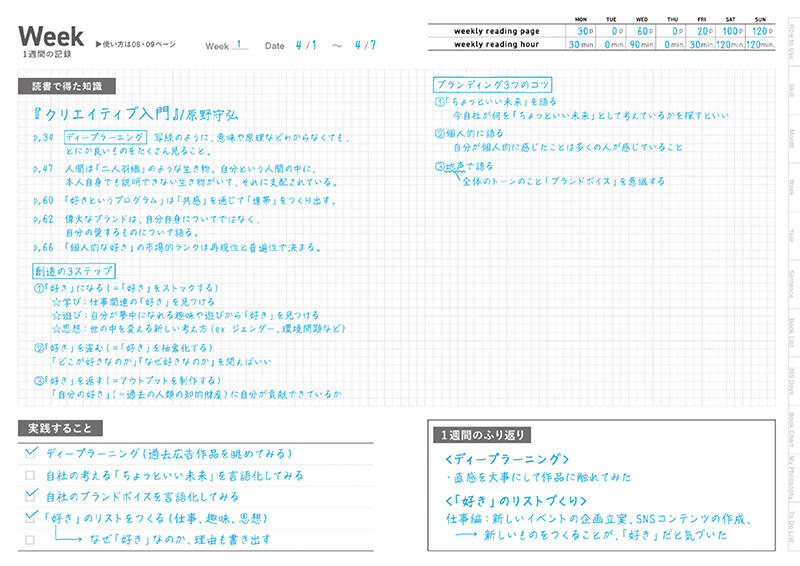Click the 読書で得た知識 section header
Screen dimensions: 800x566
67,86
